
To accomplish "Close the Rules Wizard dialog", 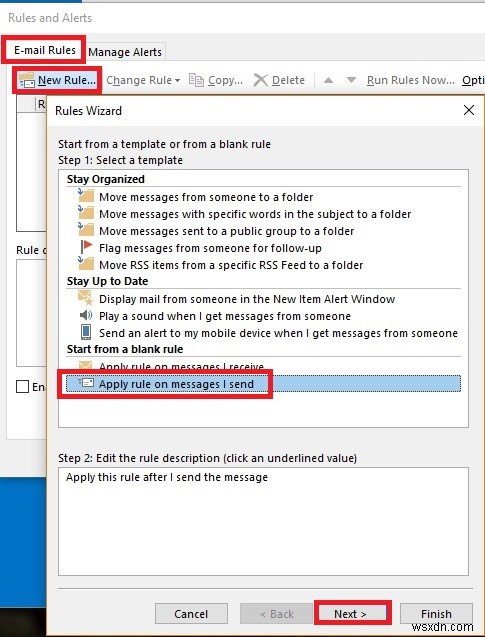I will click(469, 110).
